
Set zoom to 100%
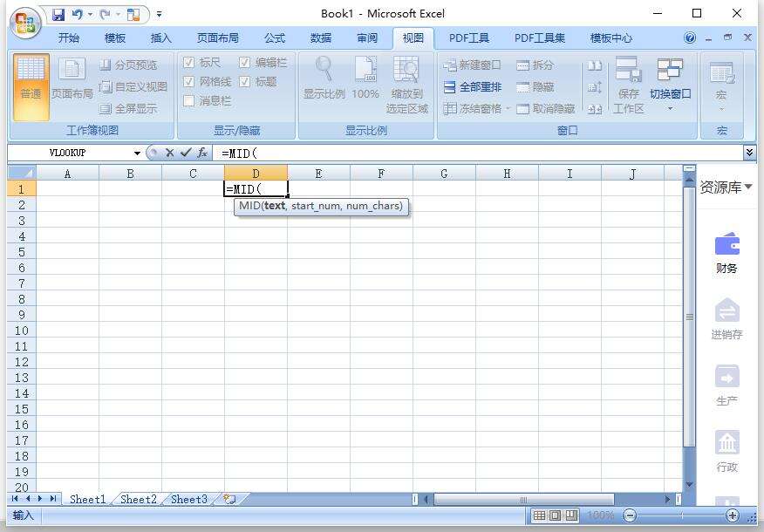pyautogui.click(x=365, y=78)
